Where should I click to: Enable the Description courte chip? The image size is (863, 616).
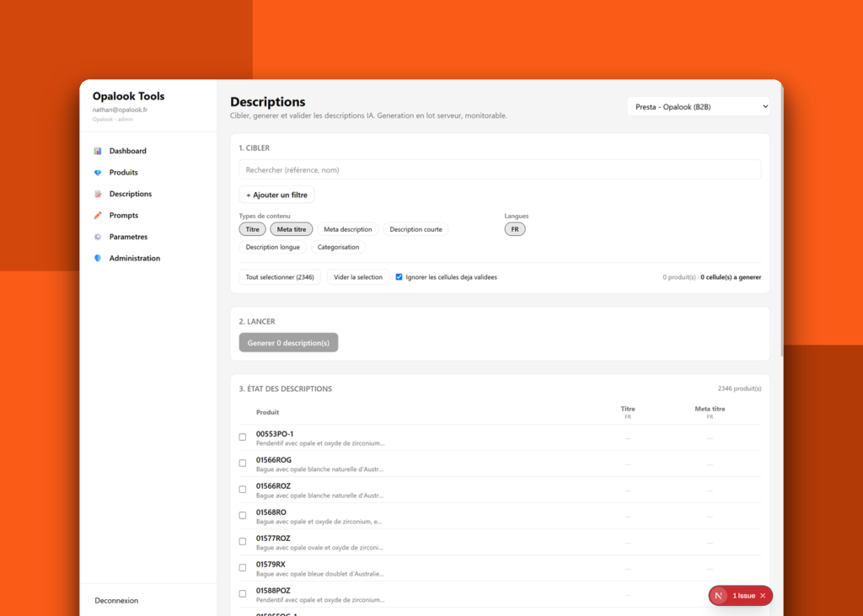[x=415, y=229]
